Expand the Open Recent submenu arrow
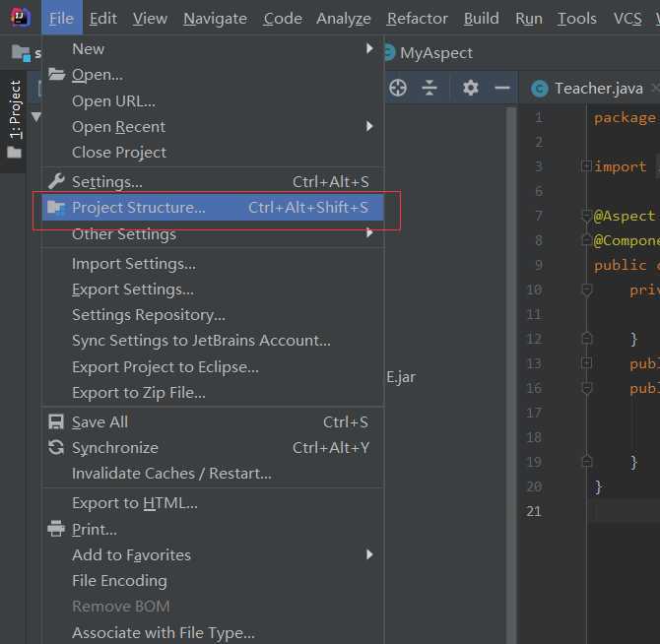This screenshot has height=644, width=660. tap(369, 126)
